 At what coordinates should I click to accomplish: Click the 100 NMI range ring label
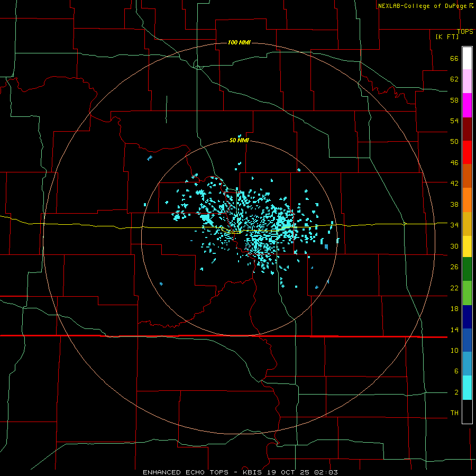tap(239, 42)
